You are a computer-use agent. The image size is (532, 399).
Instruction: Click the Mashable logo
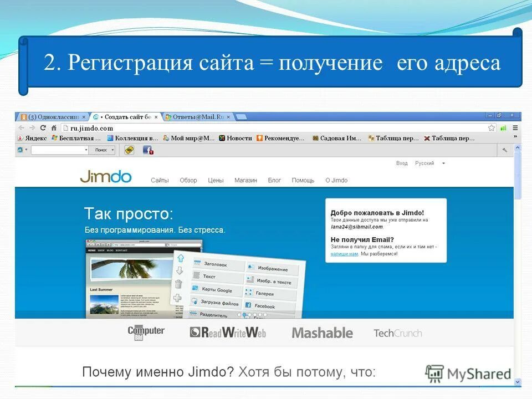pyautogui.click(x=323, y=333)
